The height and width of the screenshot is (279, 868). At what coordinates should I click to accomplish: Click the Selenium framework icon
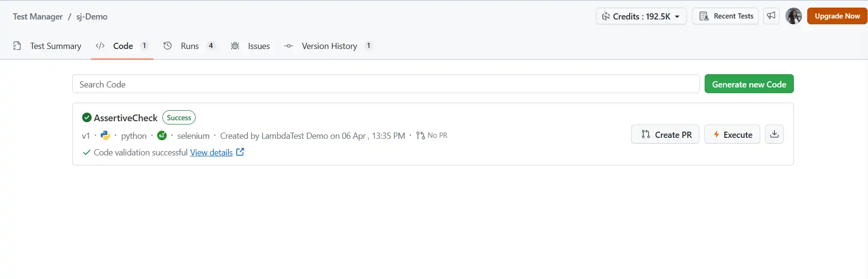coord(162,135)
